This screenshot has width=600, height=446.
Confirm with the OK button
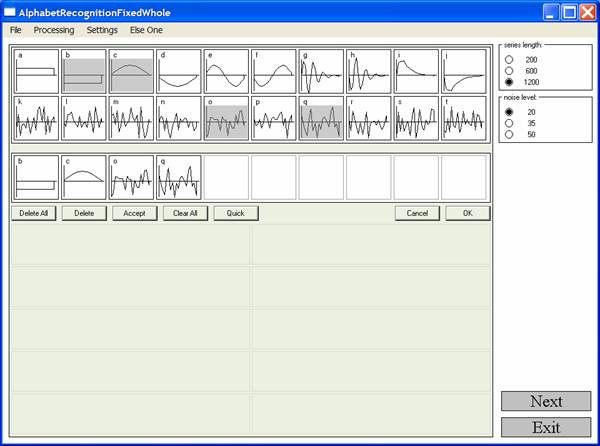coord(468,213)
